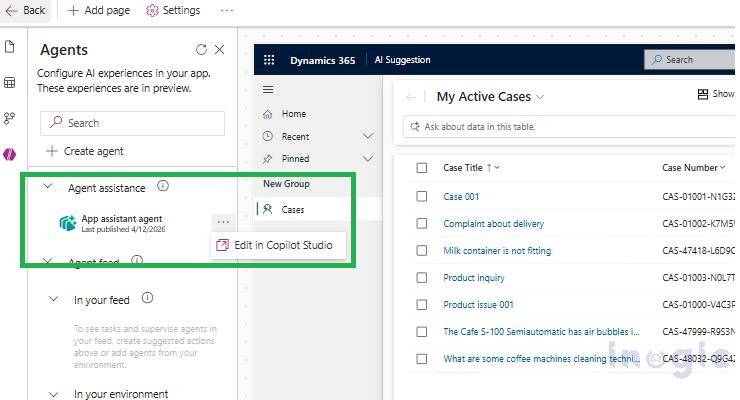The height and width of the screenshot is (400, 740).
Task: Open Settings in the command bar
Action: coord(173,10)
